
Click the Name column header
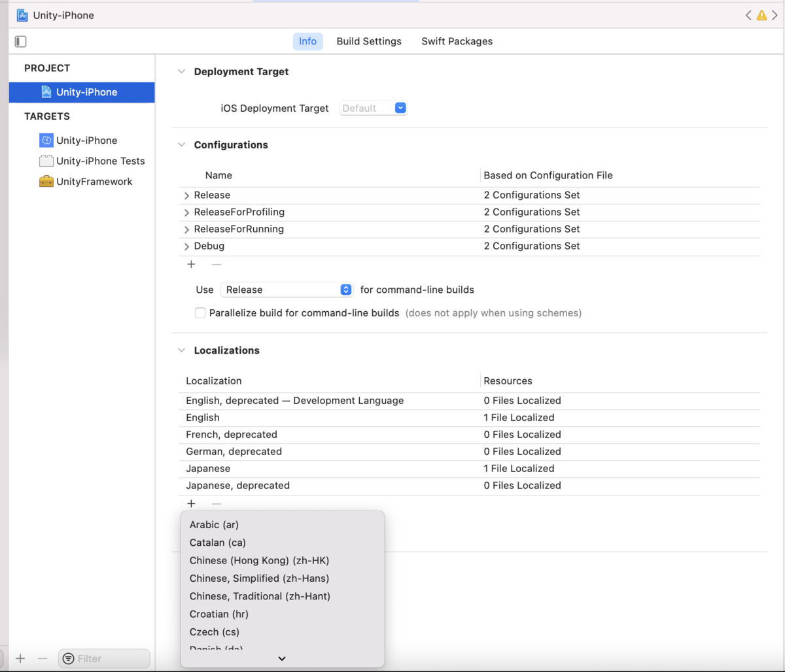pos(218,175)
